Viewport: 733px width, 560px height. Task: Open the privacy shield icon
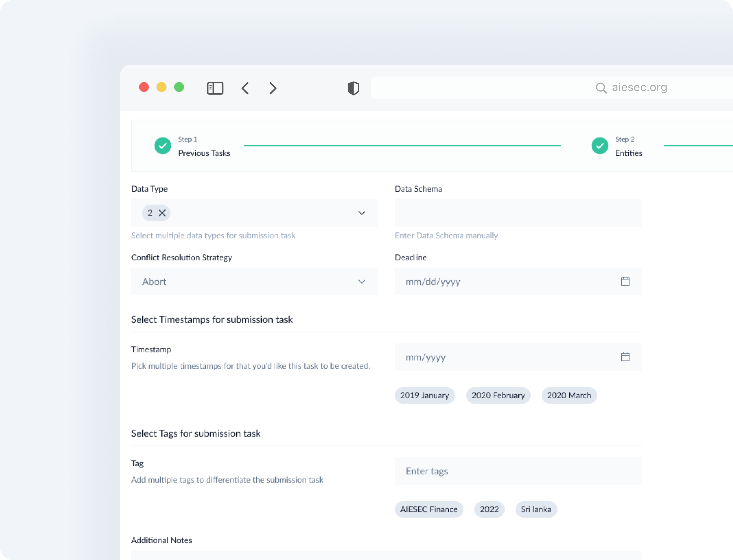353,88
